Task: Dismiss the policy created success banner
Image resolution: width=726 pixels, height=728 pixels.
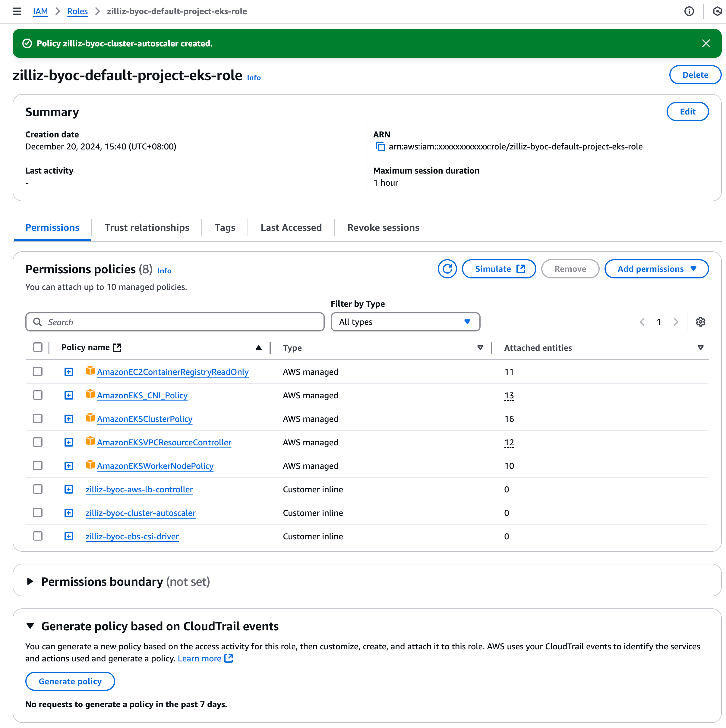Action: click(705, 43)
